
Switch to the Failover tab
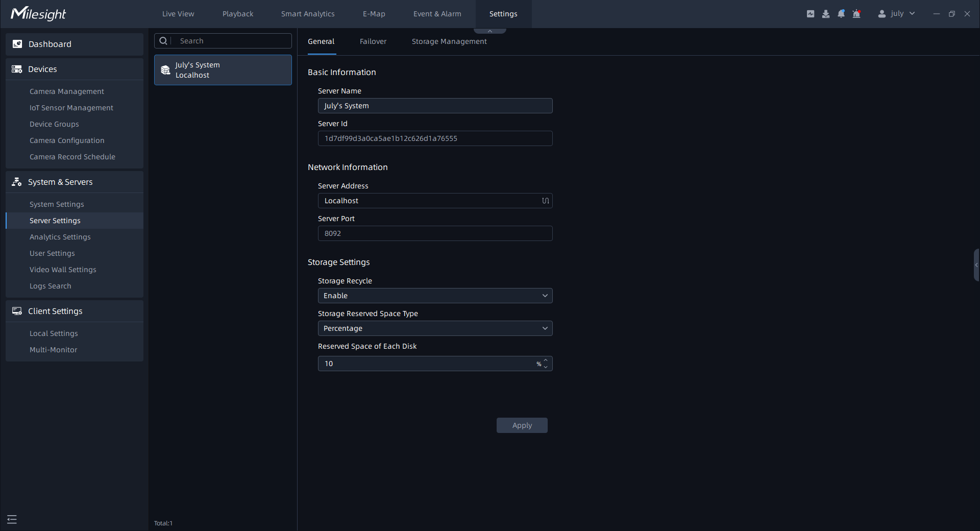tap(373, 41)
